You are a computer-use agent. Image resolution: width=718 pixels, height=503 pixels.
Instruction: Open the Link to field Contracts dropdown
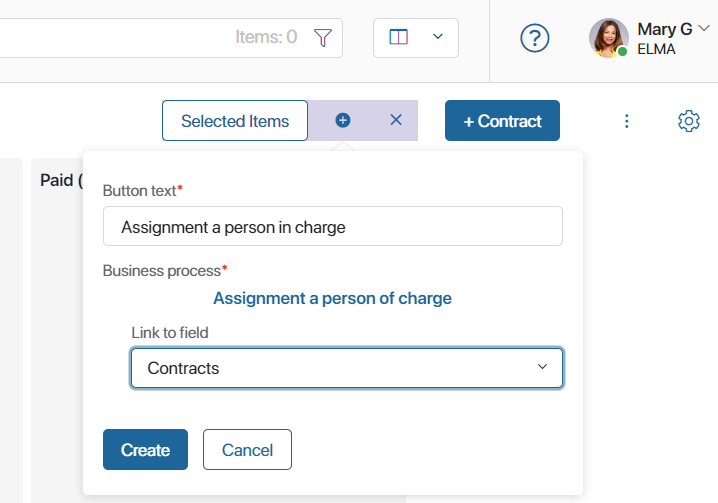click(347, 368)
